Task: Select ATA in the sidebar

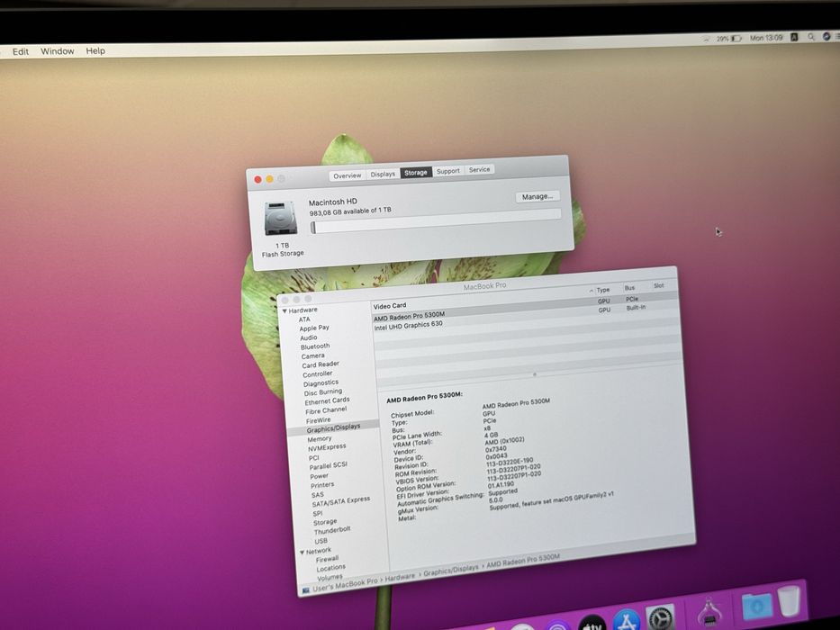Action: click(x=304, y=319)
